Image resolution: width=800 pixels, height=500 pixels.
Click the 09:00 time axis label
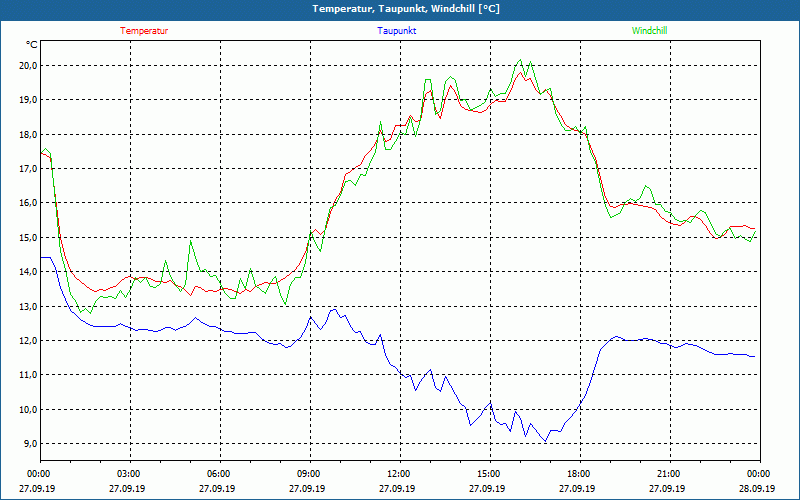click(310, 474)
